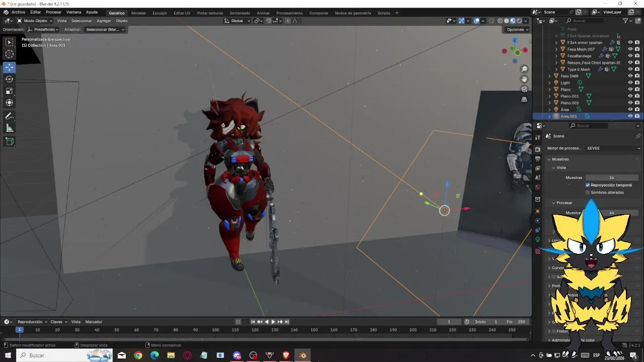Open the Reproducción dropdown in the timeline
This screenshot has width=644, height=362.
32,322
